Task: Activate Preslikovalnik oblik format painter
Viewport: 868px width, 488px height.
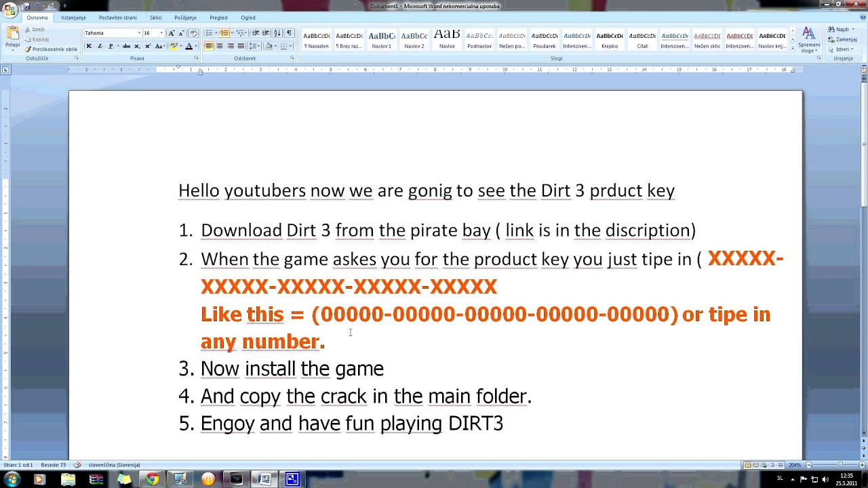Action: [x=52, y=49]
